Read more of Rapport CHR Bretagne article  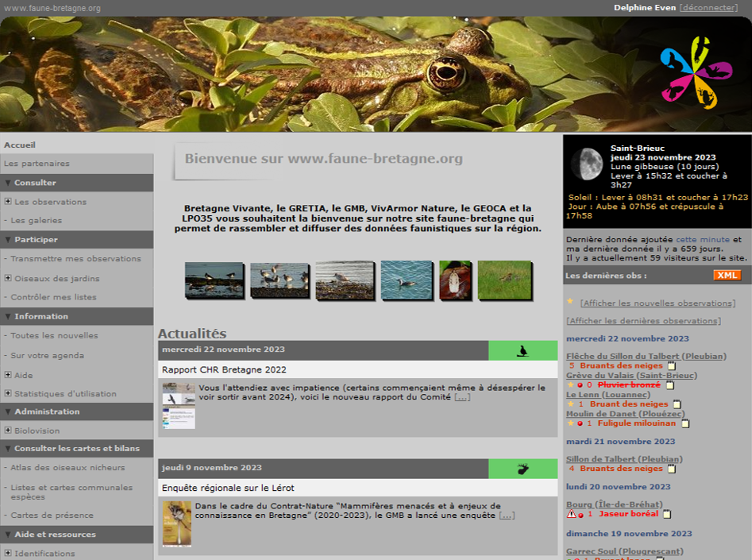point(462,397)
